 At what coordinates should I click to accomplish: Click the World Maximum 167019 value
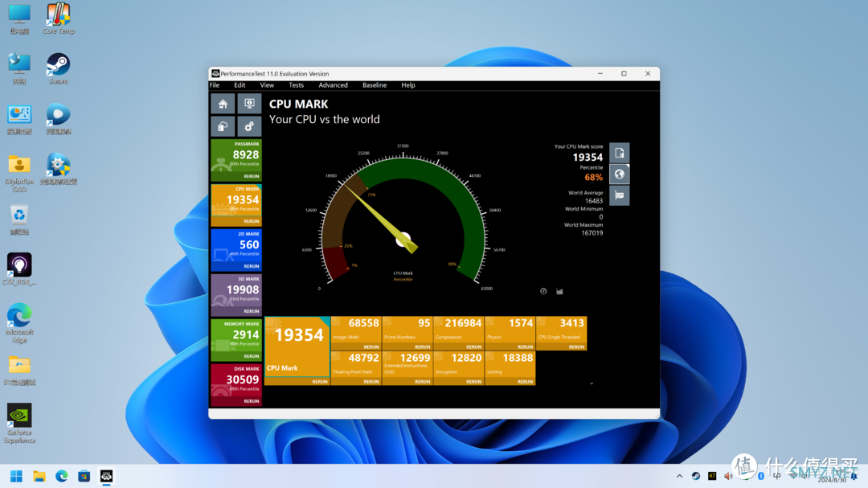tap(592, 233)
